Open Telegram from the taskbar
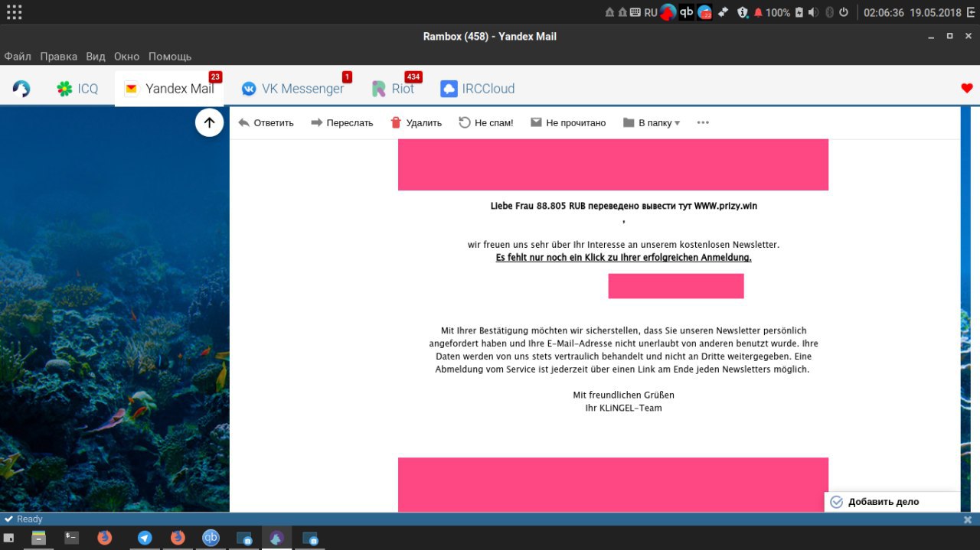980x550 pixels. 145,538
